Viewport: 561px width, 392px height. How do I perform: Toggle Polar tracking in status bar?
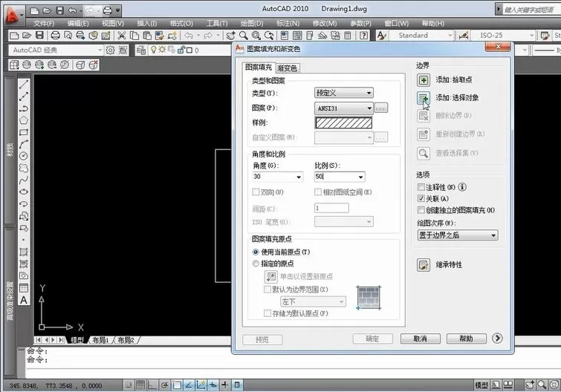pos(164,385)
